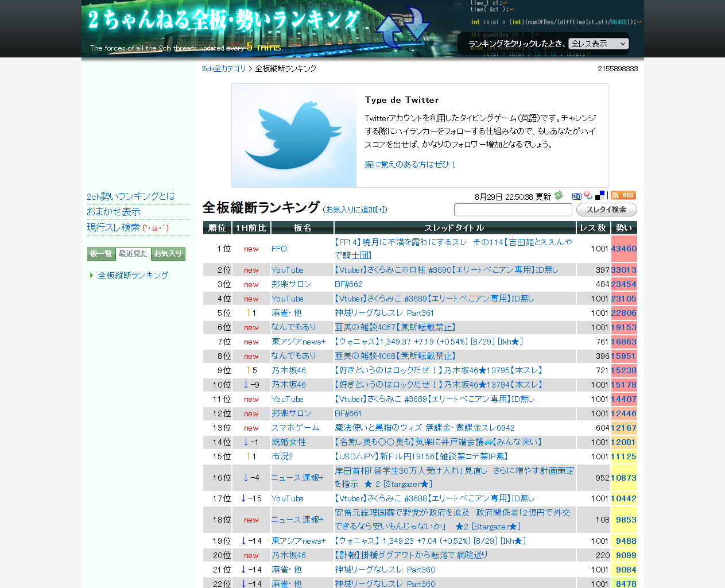Open 神域リーグなしスレ Part360 rank 21
The height and width of the screenshot is (588, 725).
tap(385, 570)
